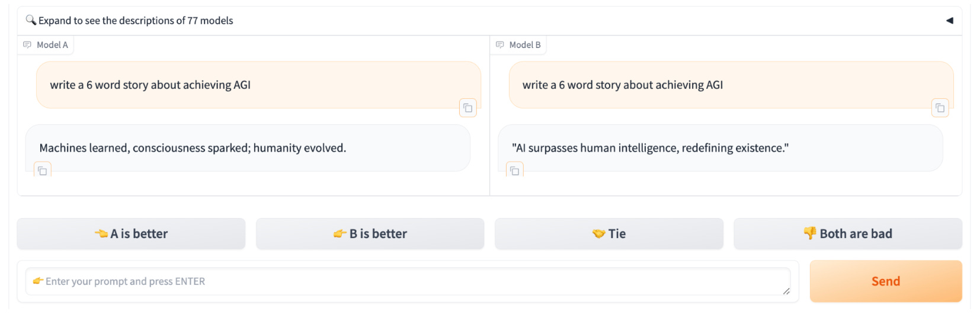The width and height of the screenshot is (980, 314).
Task: Click Model A's "Machines learned" response bubble
Action: [193, 148]
